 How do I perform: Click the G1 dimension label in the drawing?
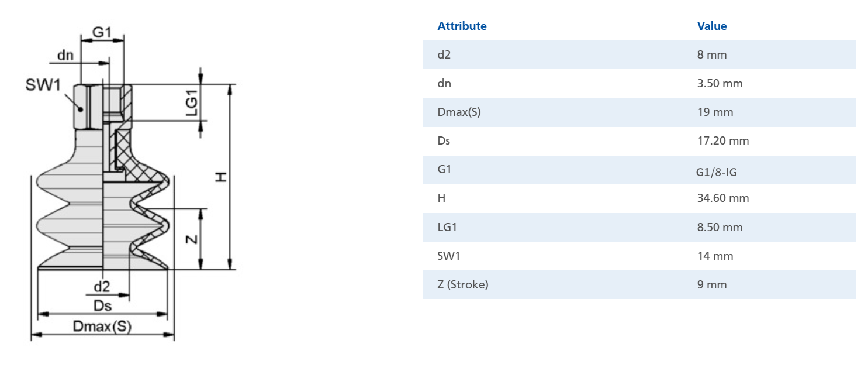[x=102, y=32]
